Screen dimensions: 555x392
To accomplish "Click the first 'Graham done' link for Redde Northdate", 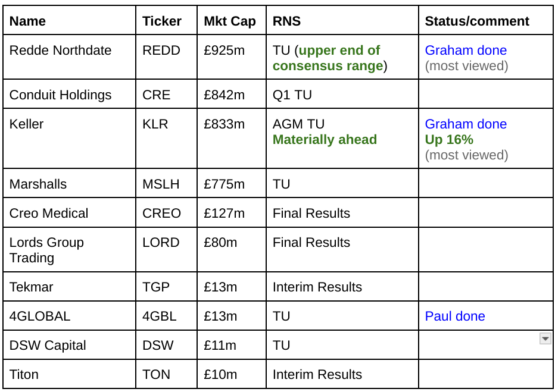I will [x=466, y=50].
